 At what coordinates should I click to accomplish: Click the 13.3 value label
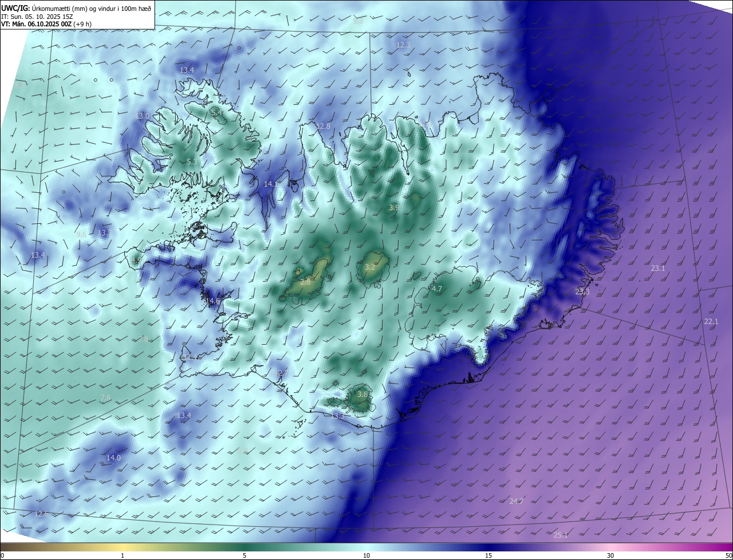337,415
